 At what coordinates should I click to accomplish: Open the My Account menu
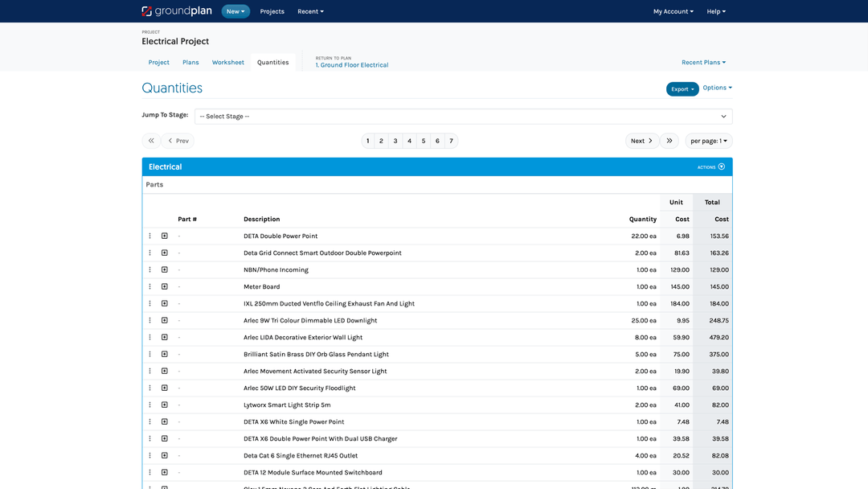(x=674, y=11)
